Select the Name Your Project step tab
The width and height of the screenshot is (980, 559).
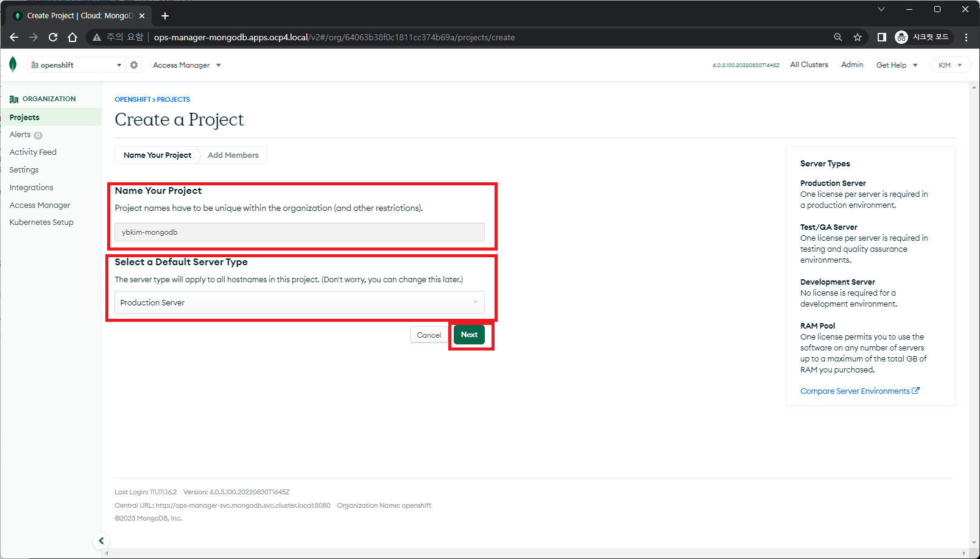coord(157,155)
